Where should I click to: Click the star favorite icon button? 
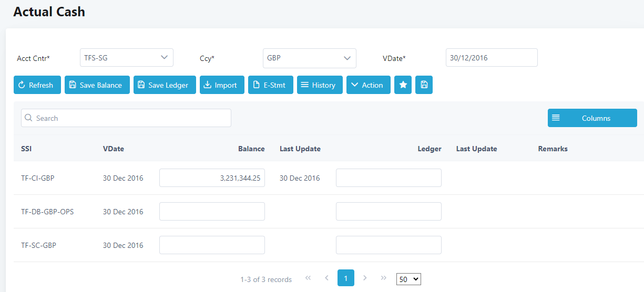coord(403,85)
